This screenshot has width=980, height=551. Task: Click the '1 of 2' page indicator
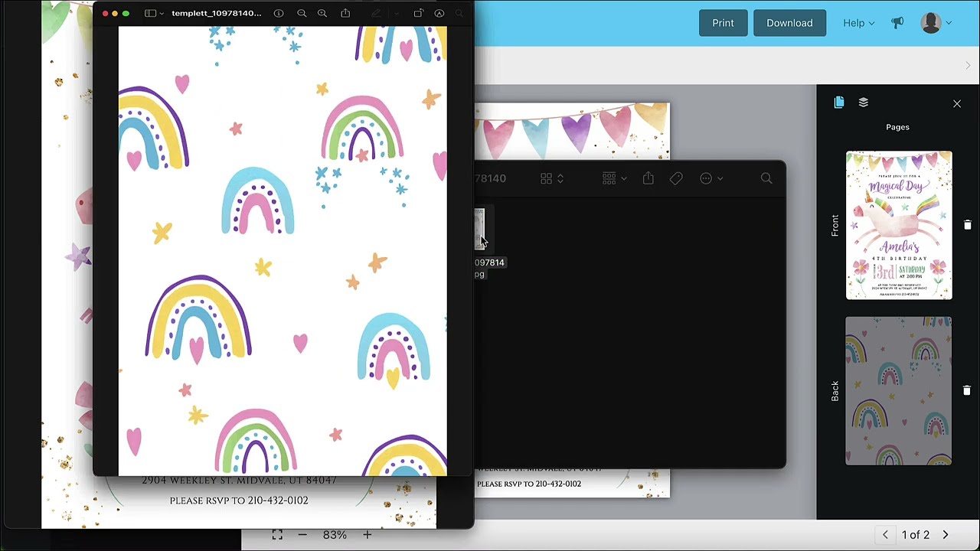916,535
